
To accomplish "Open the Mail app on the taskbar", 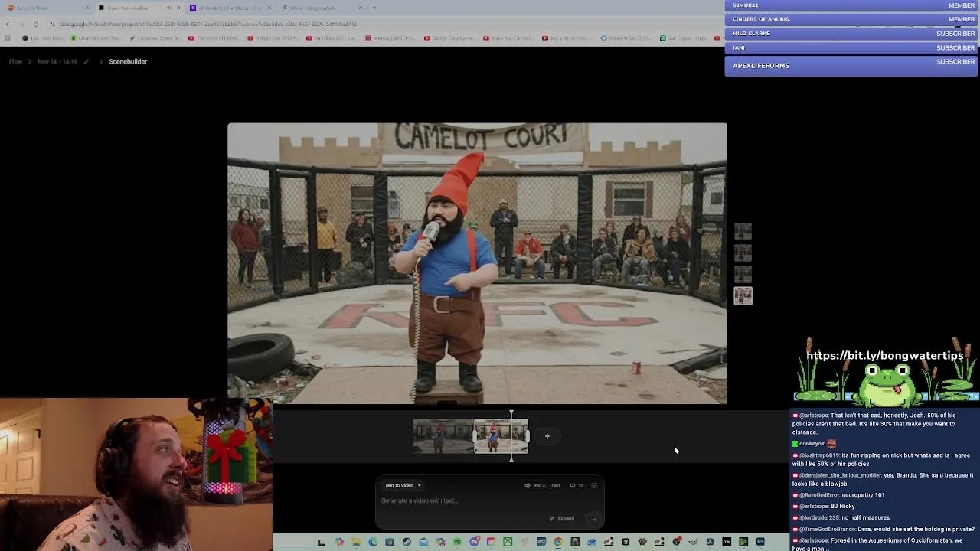I will coord(423,542).
